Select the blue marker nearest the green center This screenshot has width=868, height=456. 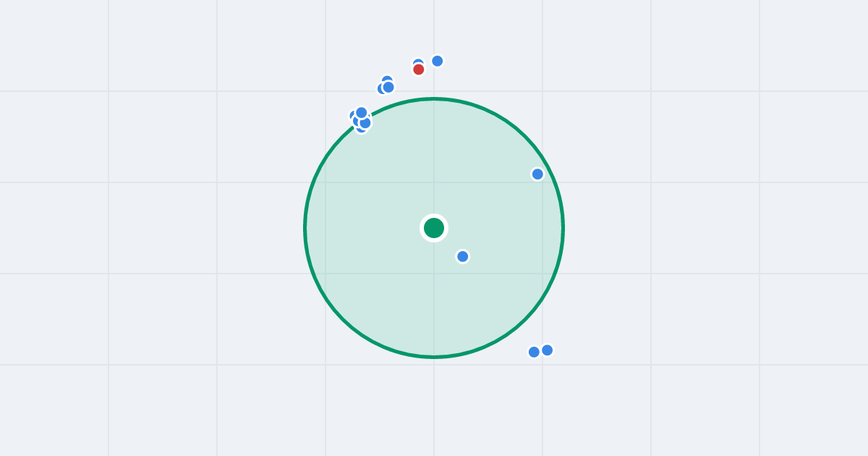click(463, 256)
